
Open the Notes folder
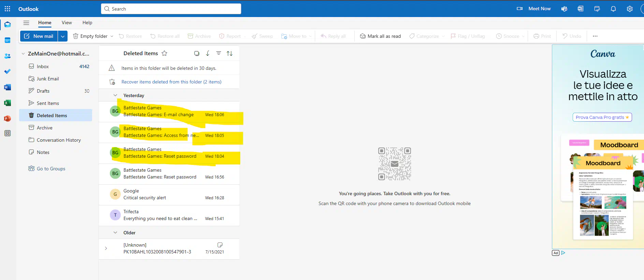coord(56,152)
